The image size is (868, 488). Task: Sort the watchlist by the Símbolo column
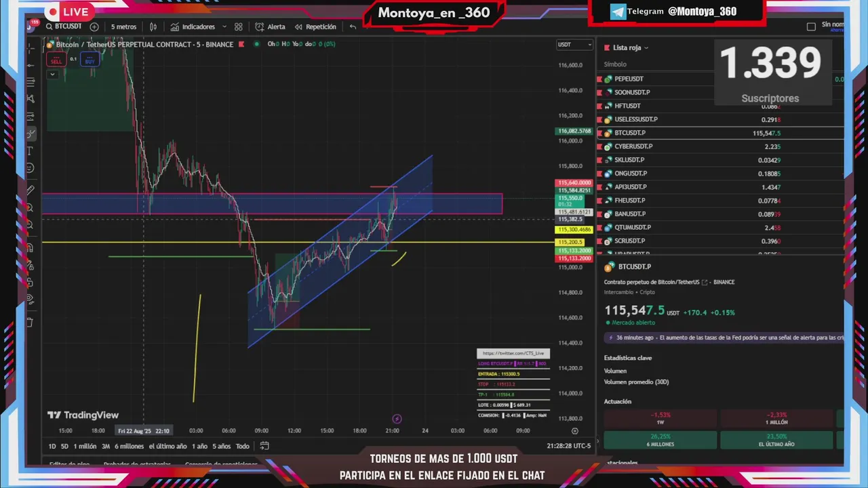[615, 64]
